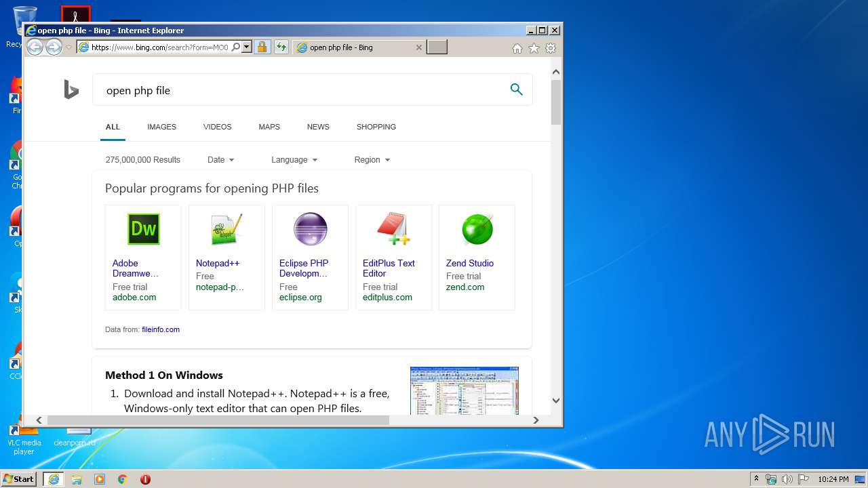Open the EditPlus Text Editor link
868x488 pixels.
[x=389, y=268]
